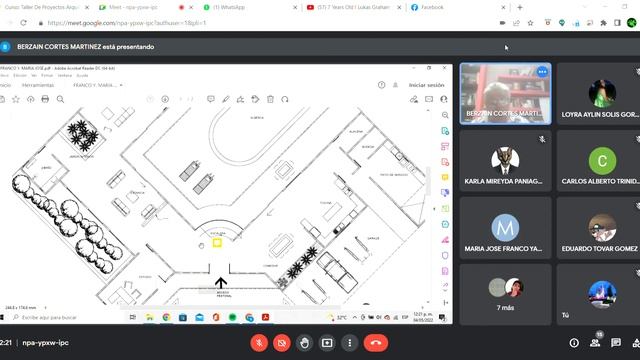This screenshot has width=640, height=360.
Task: Click Iniciar sesión in Acrobat
Action: (x=426, y=85)
